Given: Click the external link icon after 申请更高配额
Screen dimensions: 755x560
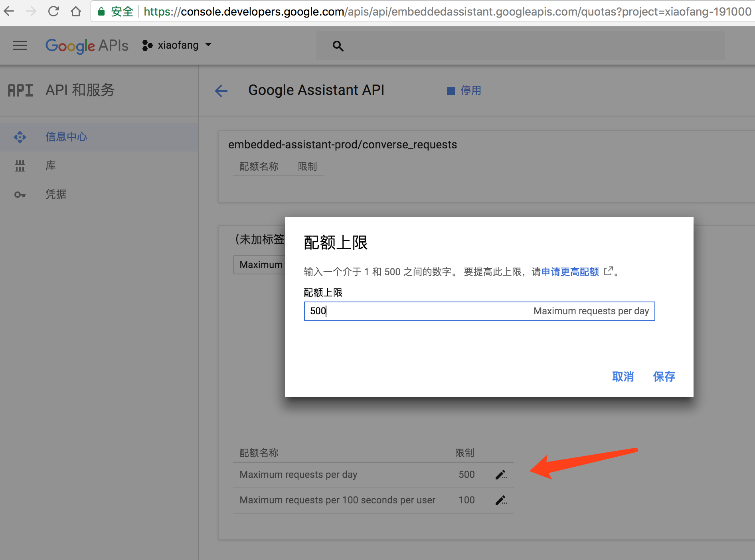Looking at the screenshot, I should coord(608,271).
